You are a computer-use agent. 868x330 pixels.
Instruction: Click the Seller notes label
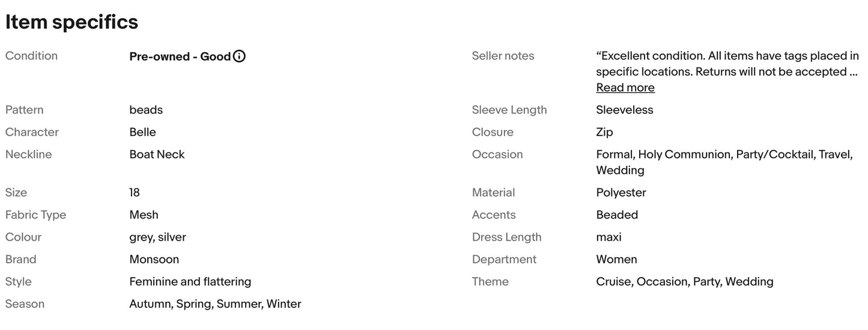tap(503, 56)
